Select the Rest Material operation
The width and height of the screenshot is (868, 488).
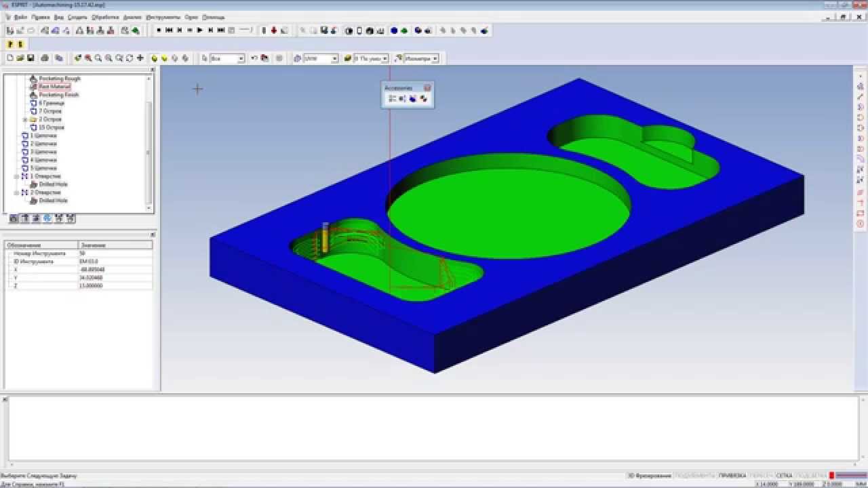coord(54,87)
